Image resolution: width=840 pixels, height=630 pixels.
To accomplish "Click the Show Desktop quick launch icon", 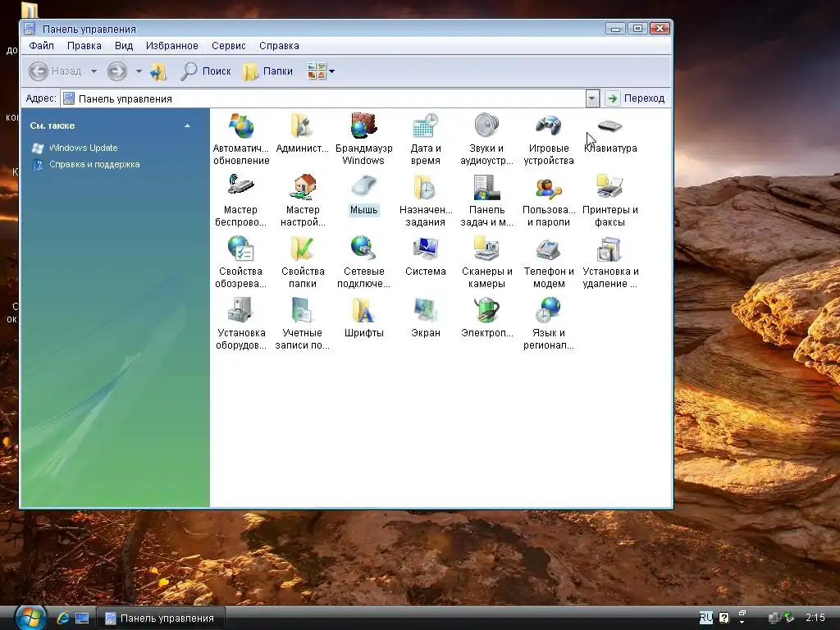I will (x=82, y=619).
